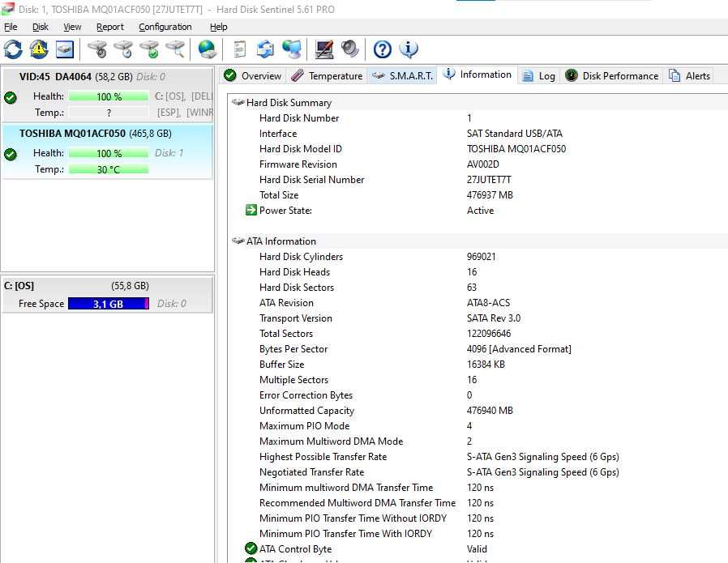Click the Interface value SAT Standard USB/ATA
This screenshot has width=728, height=563.
(515, 134)
